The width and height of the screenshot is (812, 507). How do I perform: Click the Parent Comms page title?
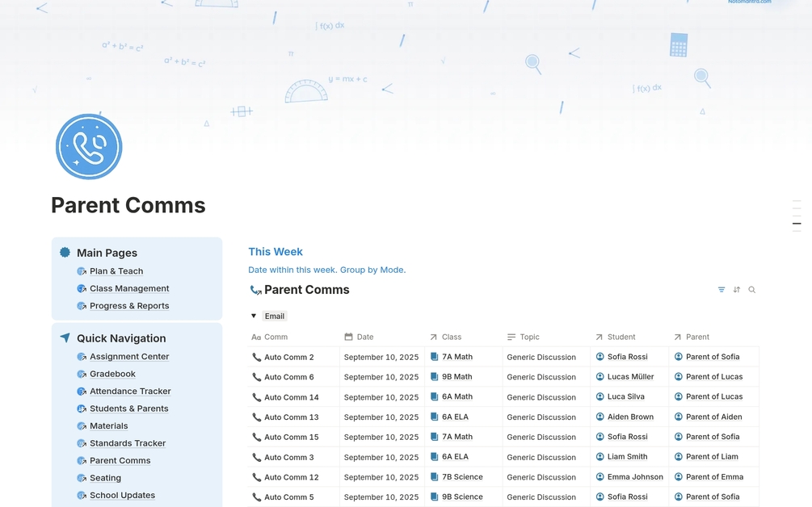(128, 205)
